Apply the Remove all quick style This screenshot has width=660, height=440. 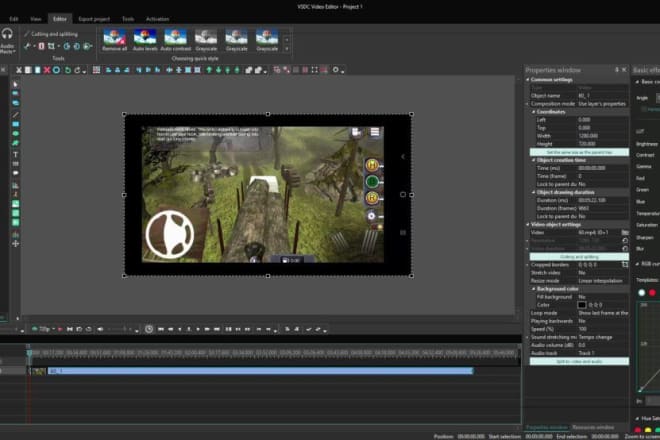coord(114,40)
